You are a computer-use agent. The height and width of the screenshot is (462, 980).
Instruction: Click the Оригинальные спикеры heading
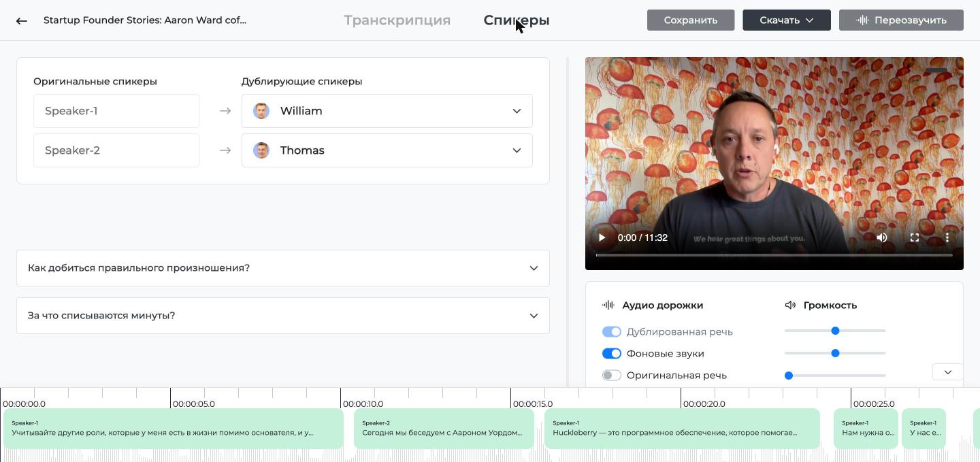(x=95, y=82)
